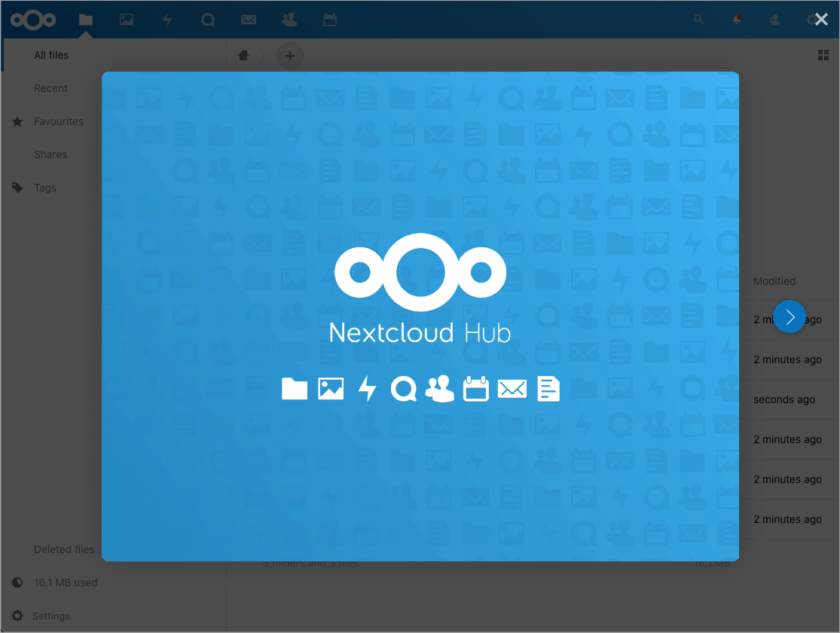Click the white mail icon in dialog

point(512,389)
